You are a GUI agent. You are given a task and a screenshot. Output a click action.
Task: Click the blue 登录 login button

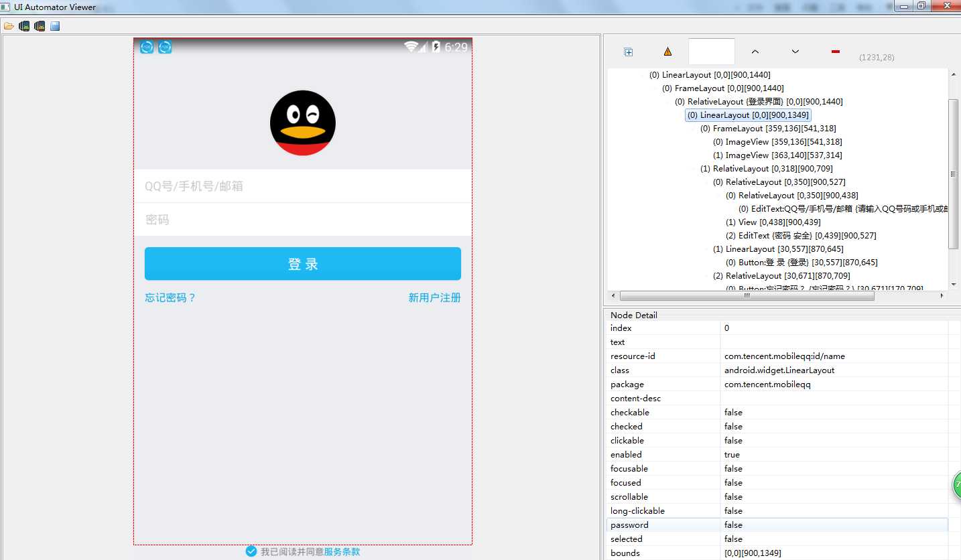303,264
